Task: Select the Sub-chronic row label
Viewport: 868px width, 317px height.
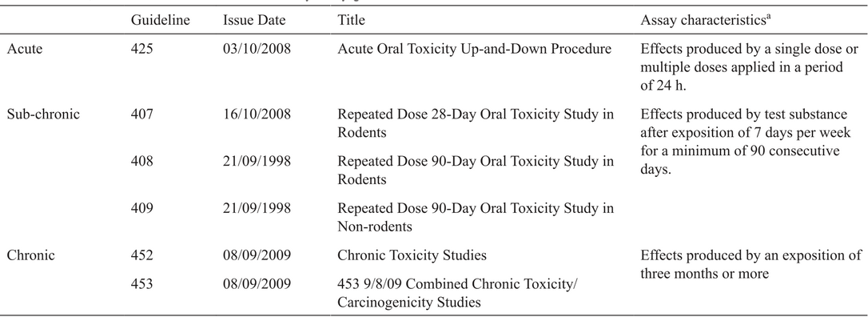Action: (x=43, y=114)
